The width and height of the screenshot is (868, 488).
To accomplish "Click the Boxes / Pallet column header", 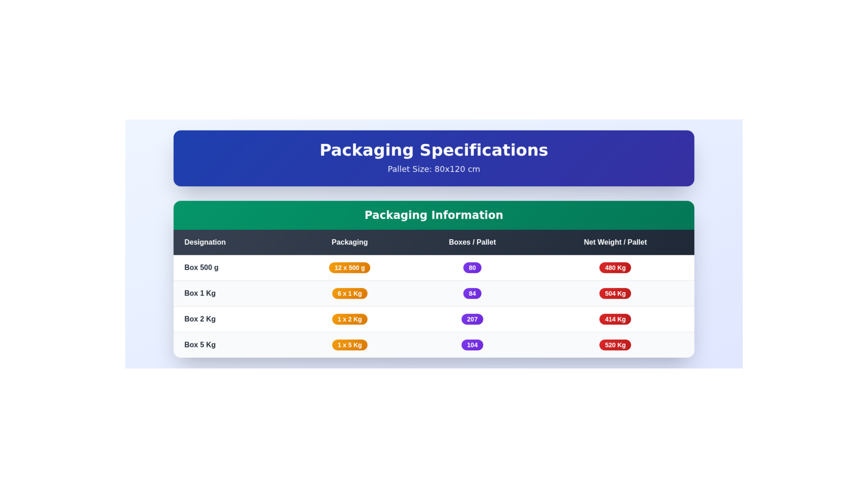I will tap(472, 242).
